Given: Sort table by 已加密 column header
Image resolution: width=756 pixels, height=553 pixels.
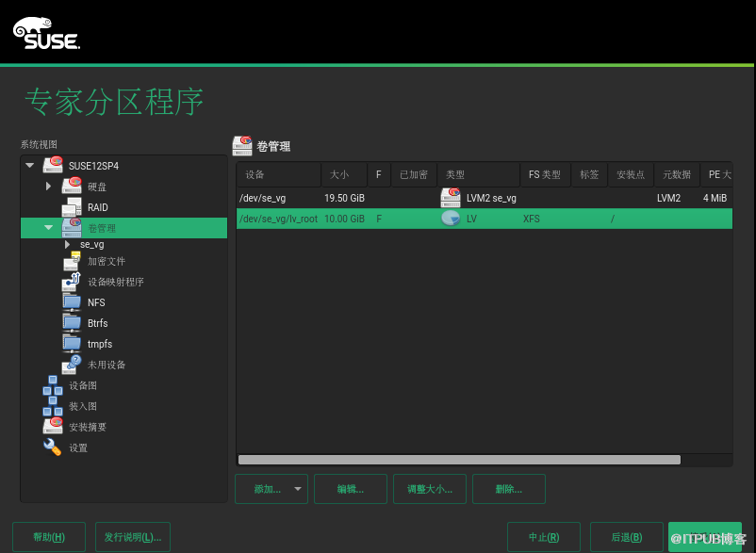Looking at the screenshot, I should pos(414,174).
